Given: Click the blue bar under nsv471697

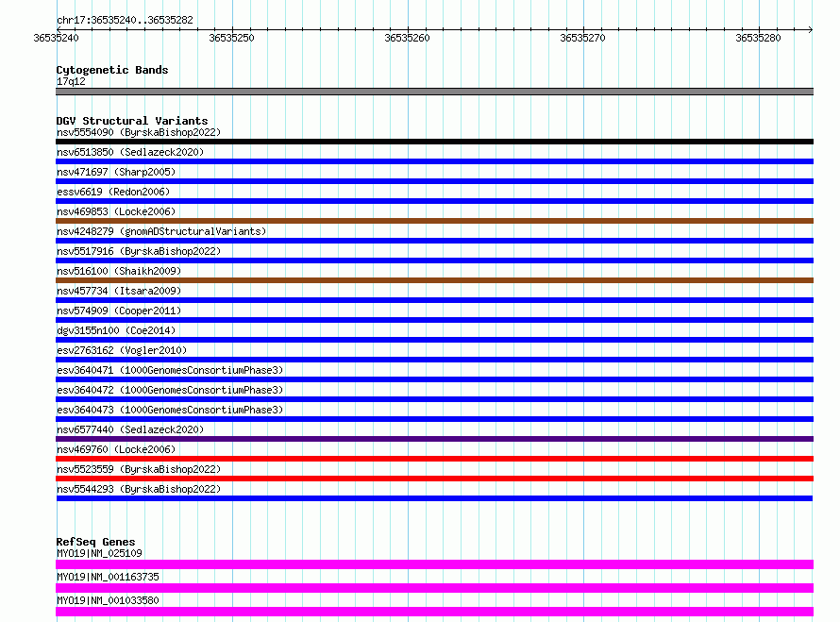Looking at the screenshot, I should click(x=434, y=181).
